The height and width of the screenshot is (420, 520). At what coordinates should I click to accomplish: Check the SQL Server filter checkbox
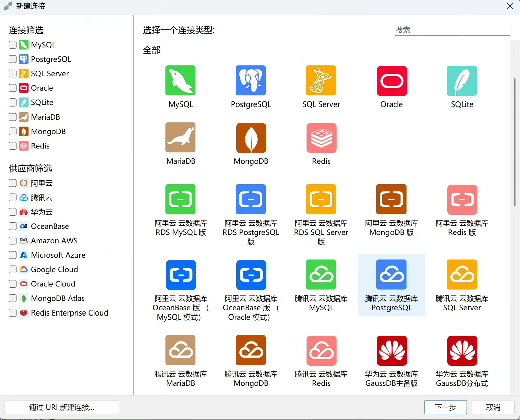pos(13,73)
